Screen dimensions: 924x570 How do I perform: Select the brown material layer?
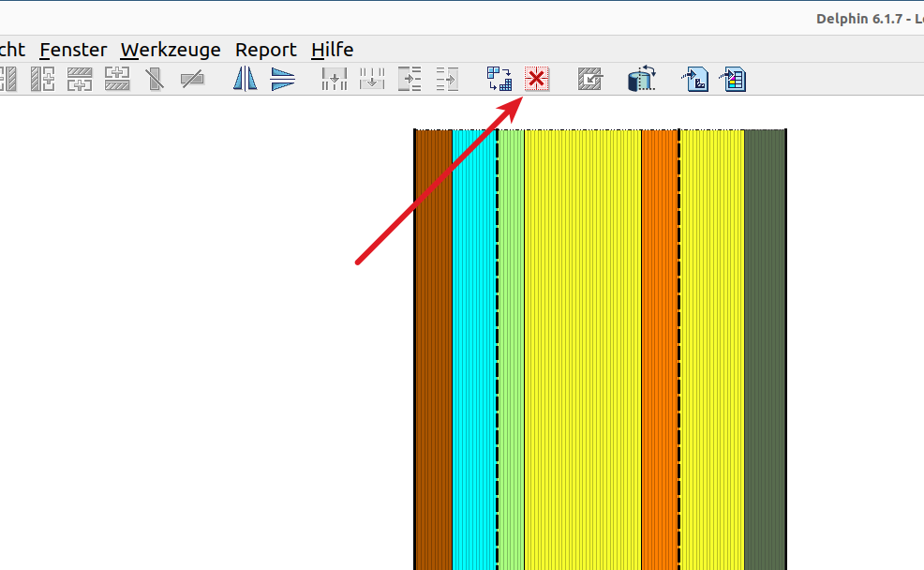click(434, 349)
